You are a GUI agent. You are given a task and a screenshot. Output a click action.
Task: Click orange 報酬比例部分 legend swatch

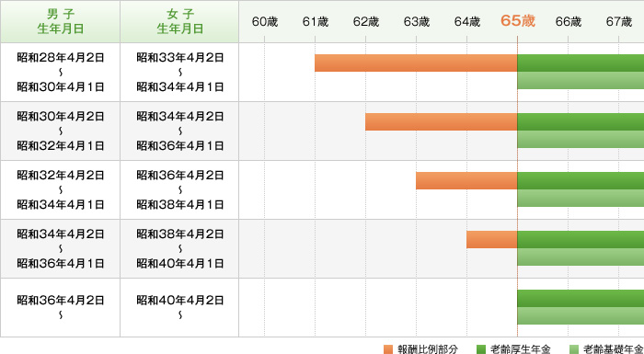[388, 349]
